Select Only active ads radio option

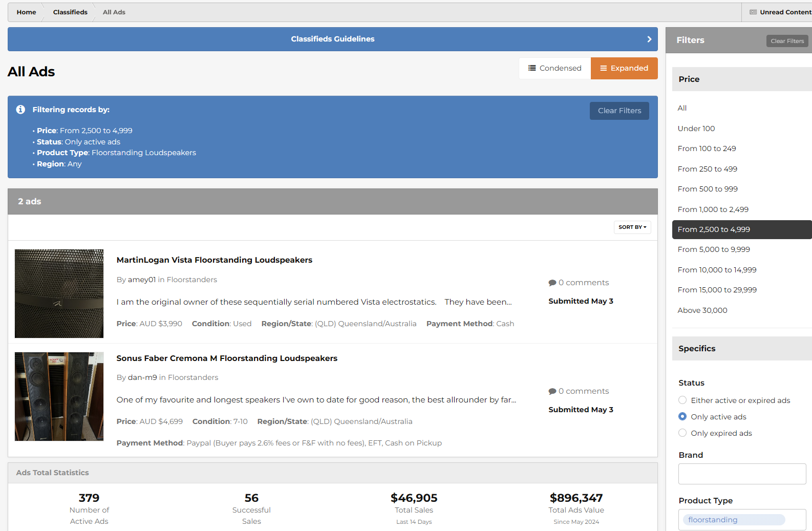point(682,416)
